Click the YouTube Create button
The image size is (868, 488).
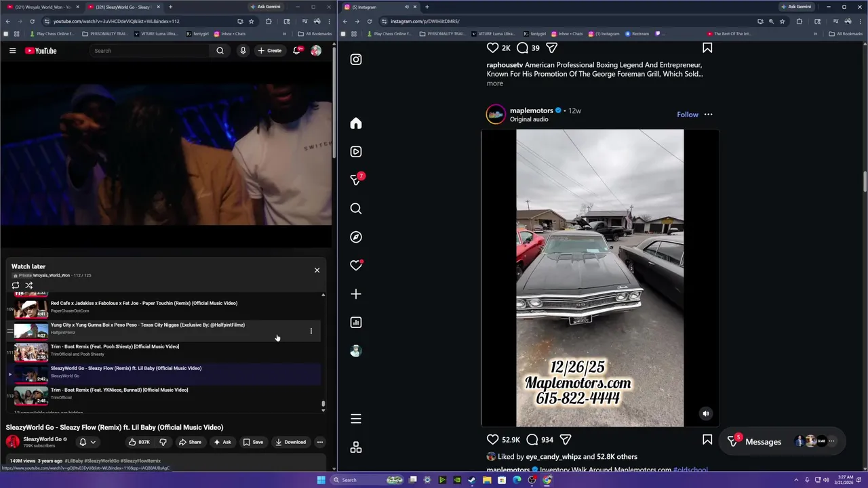(x=269, y=51)
